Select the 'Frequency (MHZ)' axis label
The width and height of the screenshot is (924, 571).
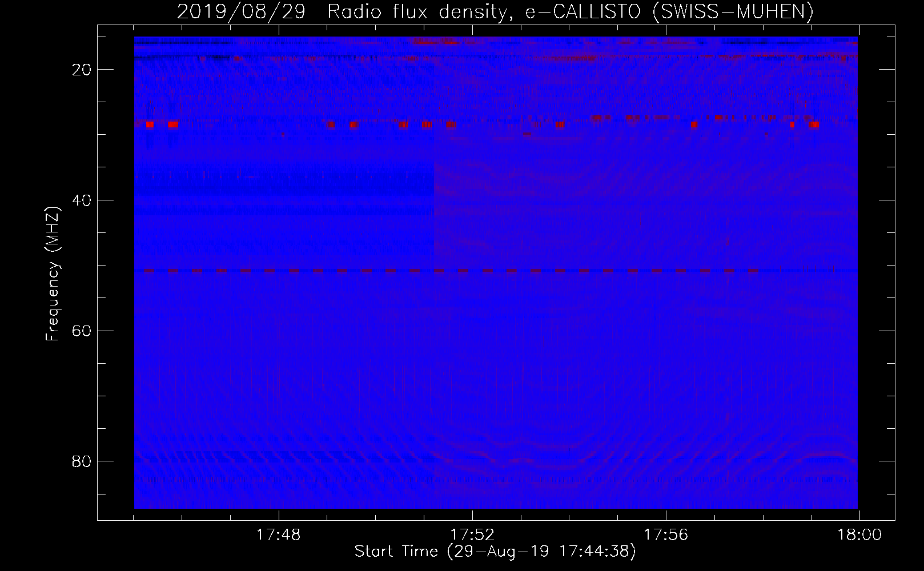pyautogui.click(x=53, y=274)
